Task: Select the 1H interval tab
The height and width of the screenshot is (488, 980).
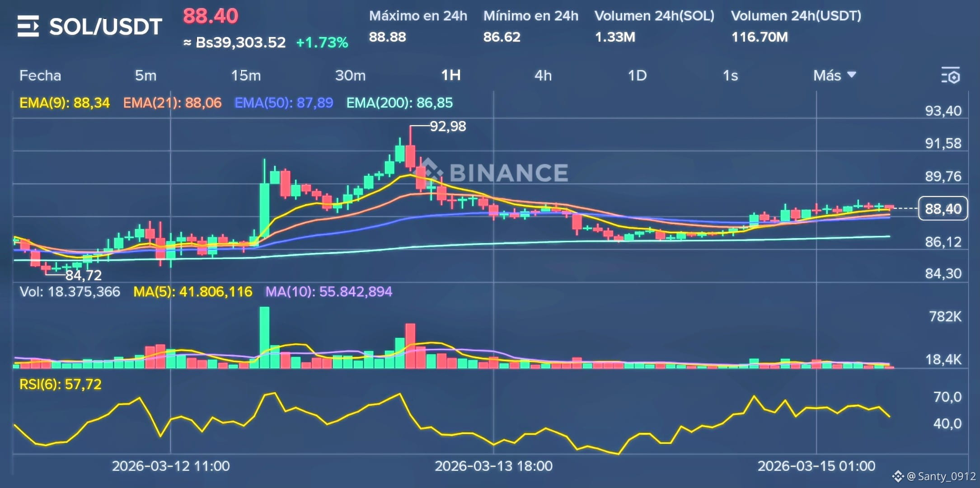Action: pyautogui.click(x=451, y=75)
